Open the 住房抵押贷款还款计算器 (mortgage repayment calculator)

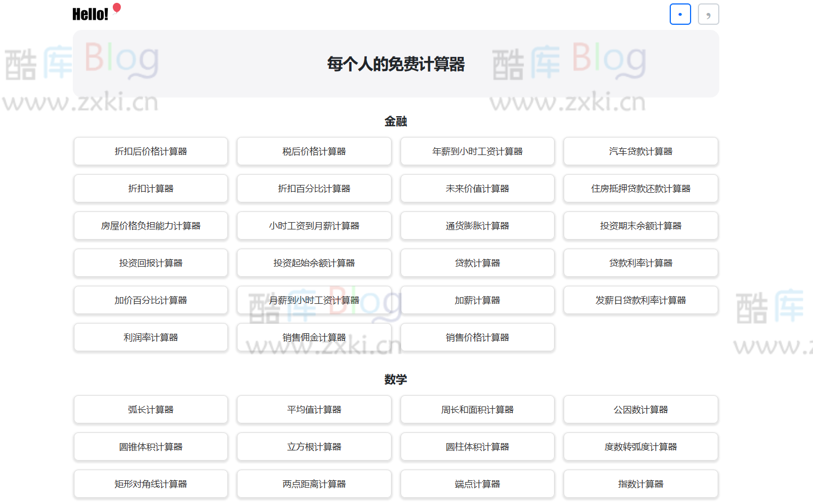pyautogui.click(x=640, y=188)
